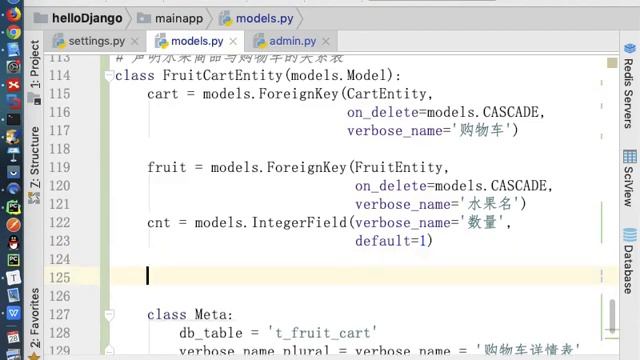Close the models.py tab
Image resolution: width=640 pixels, height=360 pixels.
coord(233,42)
